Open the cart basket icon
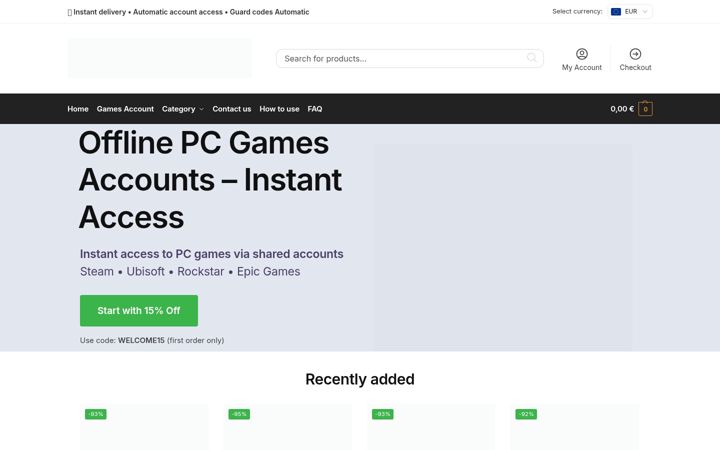 pyautogui.click(x=645, y=108)
